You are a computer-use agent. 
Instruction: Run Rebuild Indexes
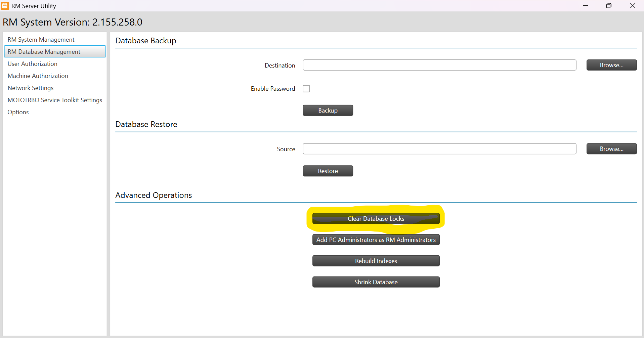point(376,261)
